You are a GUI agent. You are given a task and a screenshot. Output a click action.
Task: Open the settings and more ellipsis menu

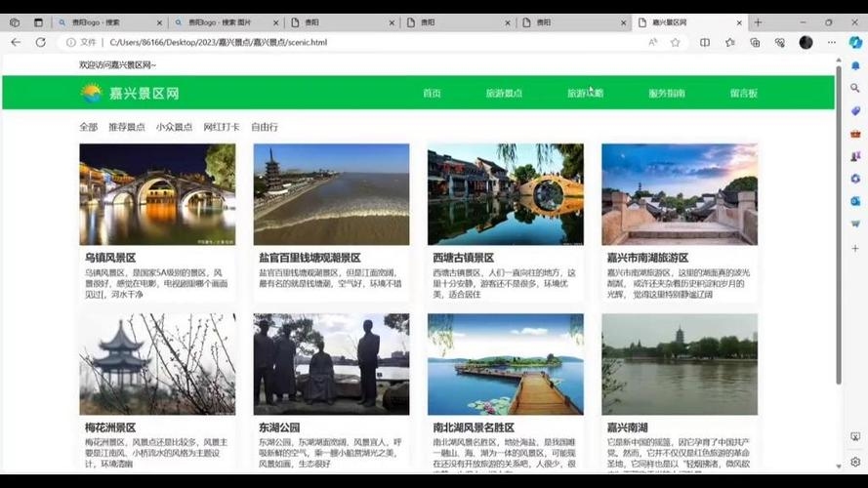coord(832,42)
